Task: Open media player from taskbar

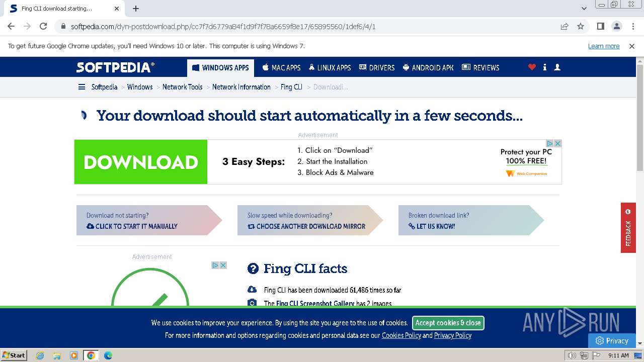Action: 74,355
